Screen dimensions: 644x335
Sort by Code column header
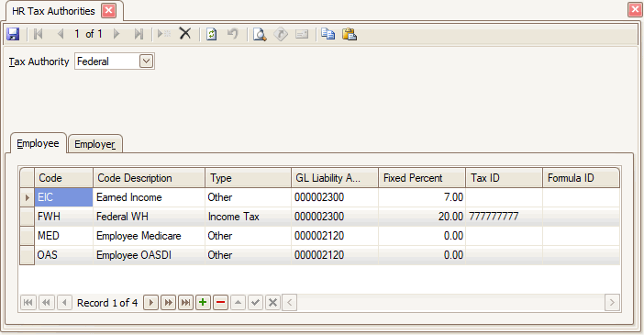pyautogui.click(x=63, y=178)
